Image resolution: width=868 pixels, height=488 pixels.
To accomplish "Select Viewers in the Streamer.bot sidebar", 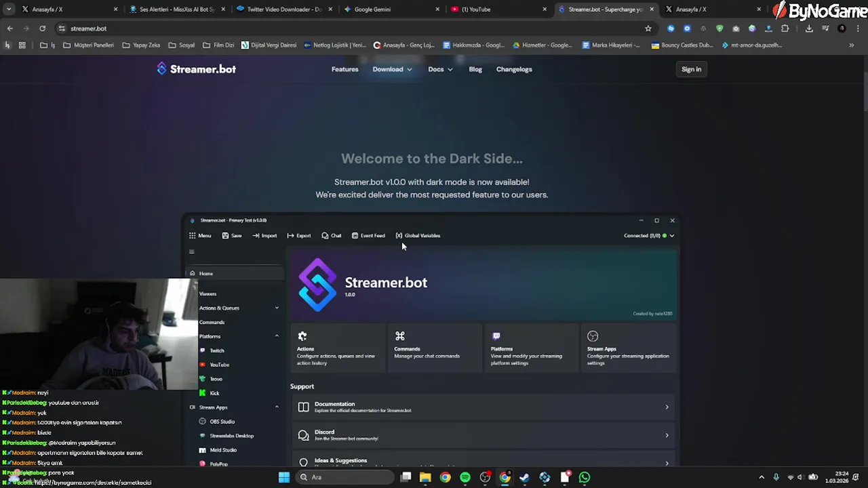I will click(x=208, y=294).
